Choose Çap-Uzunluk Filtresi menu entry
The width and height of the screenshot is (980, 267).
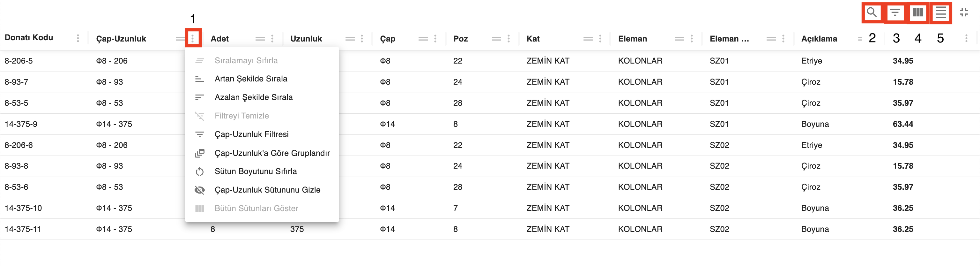pos(251,134)
